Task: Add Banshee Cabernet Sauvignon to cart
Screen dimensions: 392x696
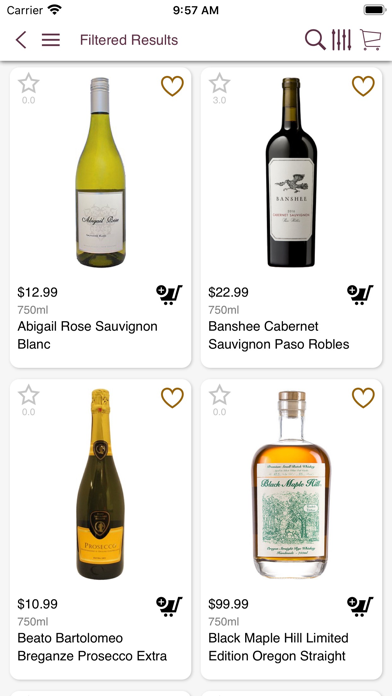Action: [x=360, y=295]
